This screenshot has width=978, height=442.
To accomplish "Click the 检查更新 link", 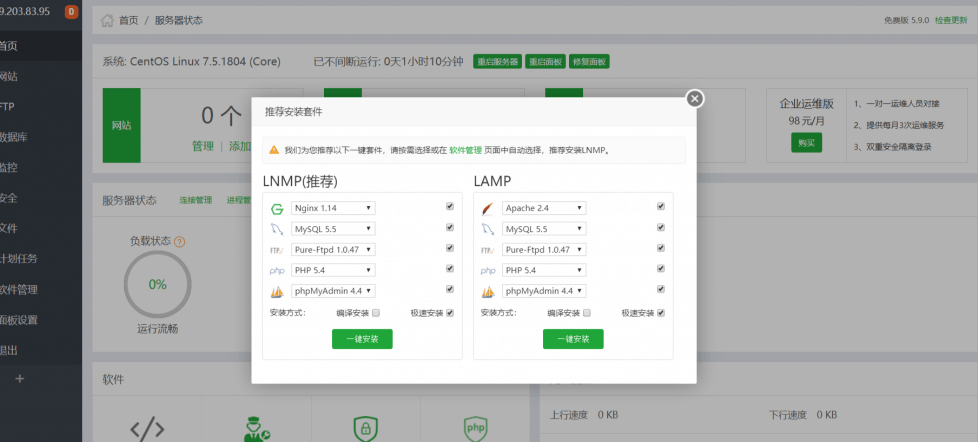I will click(951, 20).
